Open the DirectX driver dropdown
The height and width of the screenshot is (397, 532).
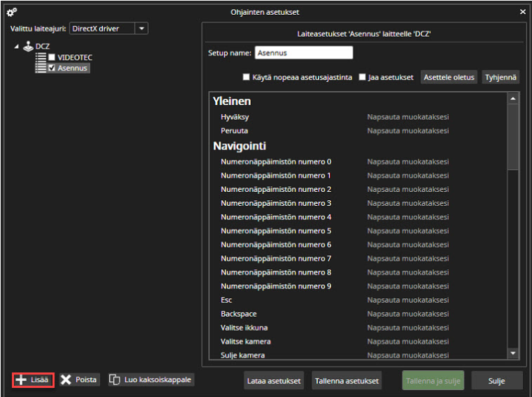coord(142,29)
